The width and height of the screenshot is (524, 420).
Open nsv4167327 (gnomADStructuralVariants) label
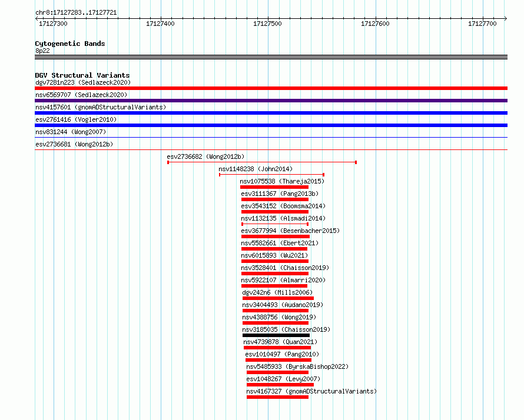click(x=311, y=391)
